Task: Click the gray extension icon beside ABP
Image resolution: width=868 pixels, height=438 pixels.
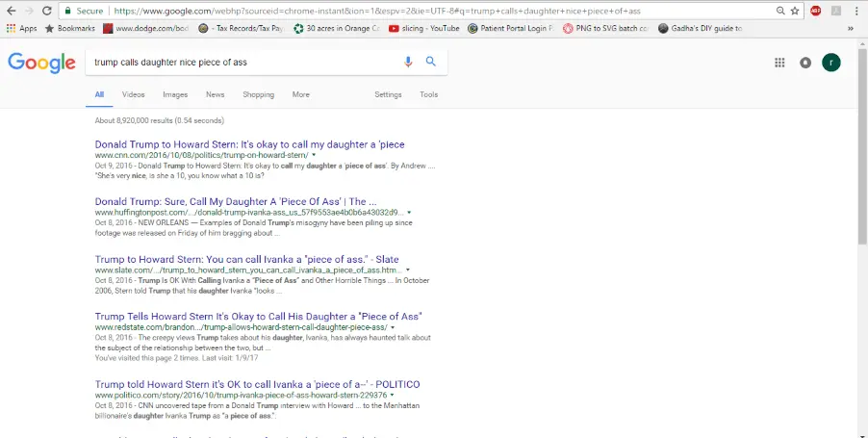Action: coord(836,11)
